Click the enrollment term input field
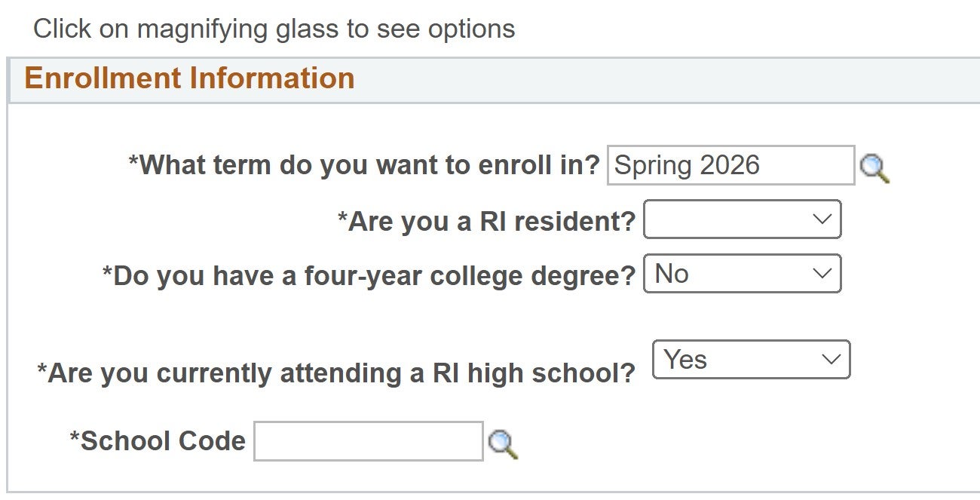 [x=730, y=166]
